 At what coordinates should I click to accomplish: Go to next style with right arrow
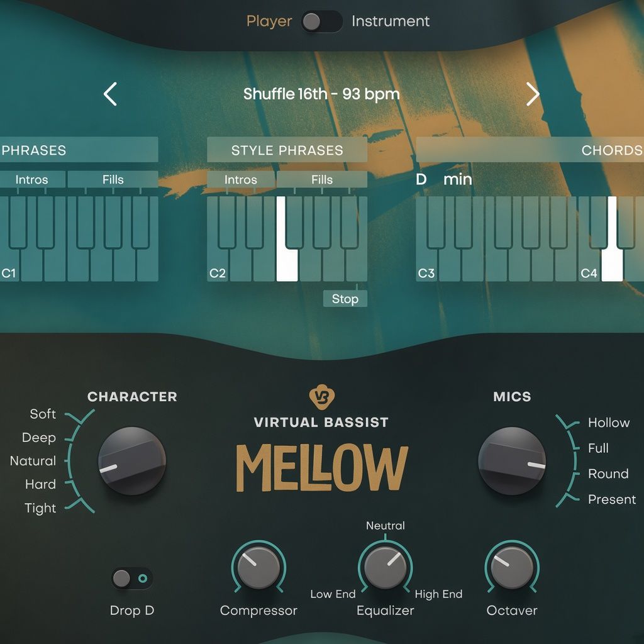point(533,94)
